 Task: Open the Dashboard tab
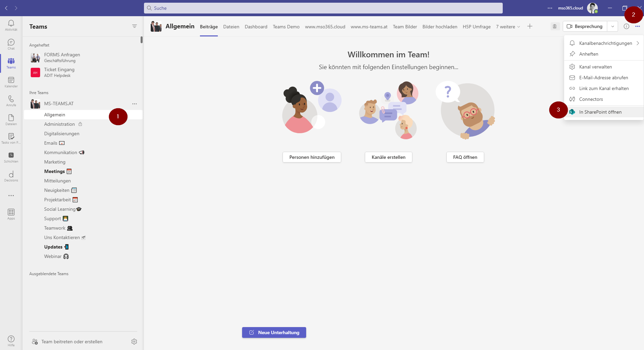coord(256,27)
